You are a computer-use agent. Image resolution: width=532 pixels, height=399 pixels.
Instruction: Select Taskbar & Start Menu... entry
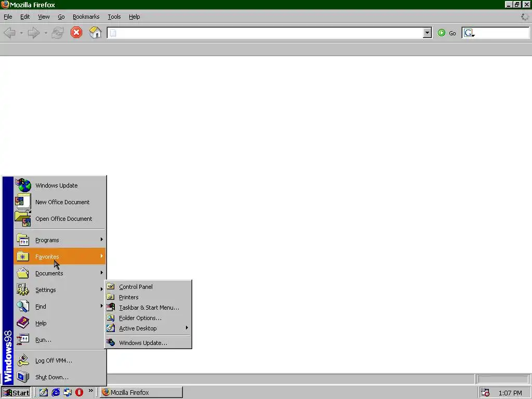pos(148,308)
